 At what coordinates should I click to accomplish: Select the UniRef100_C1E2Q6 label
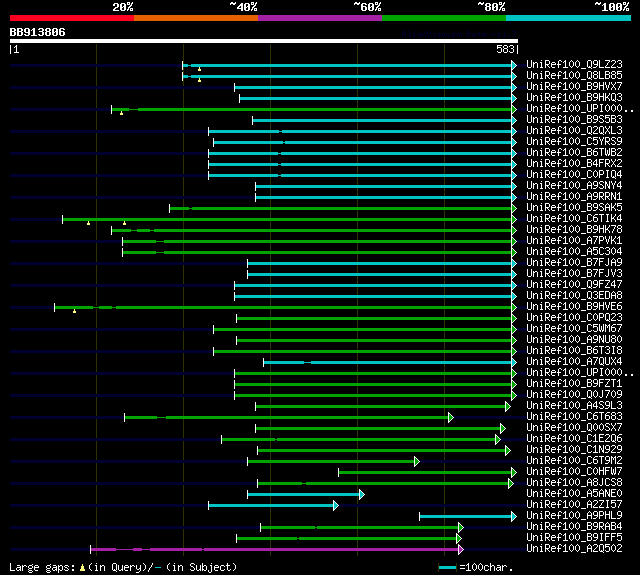click(x=574, y=439)
